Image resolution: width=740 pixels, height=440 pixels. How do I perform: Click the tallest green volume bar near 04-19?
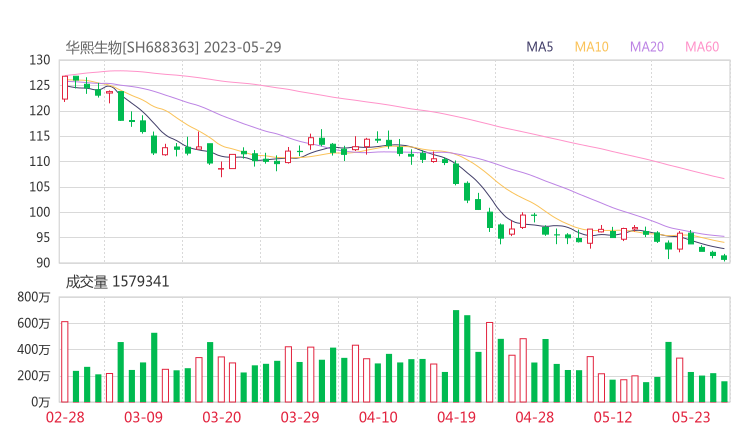click(x=456, y=356)
